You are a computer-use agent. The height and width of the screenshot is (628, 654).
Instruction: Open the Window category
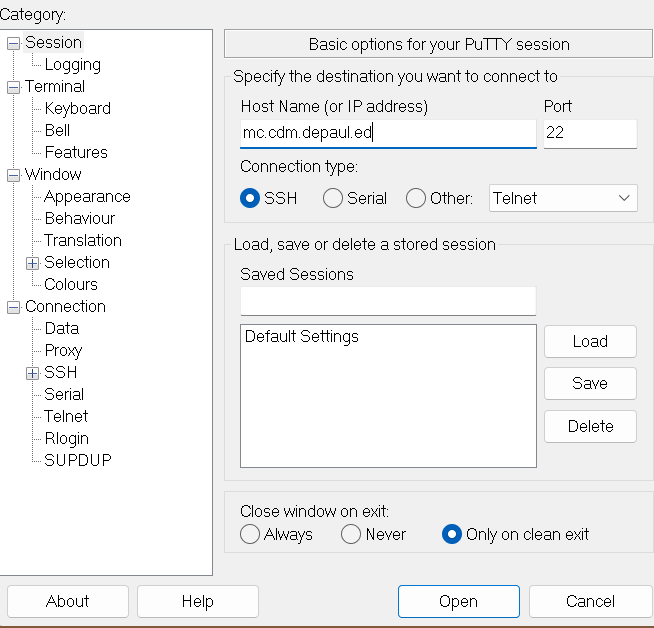pos(53,174)
